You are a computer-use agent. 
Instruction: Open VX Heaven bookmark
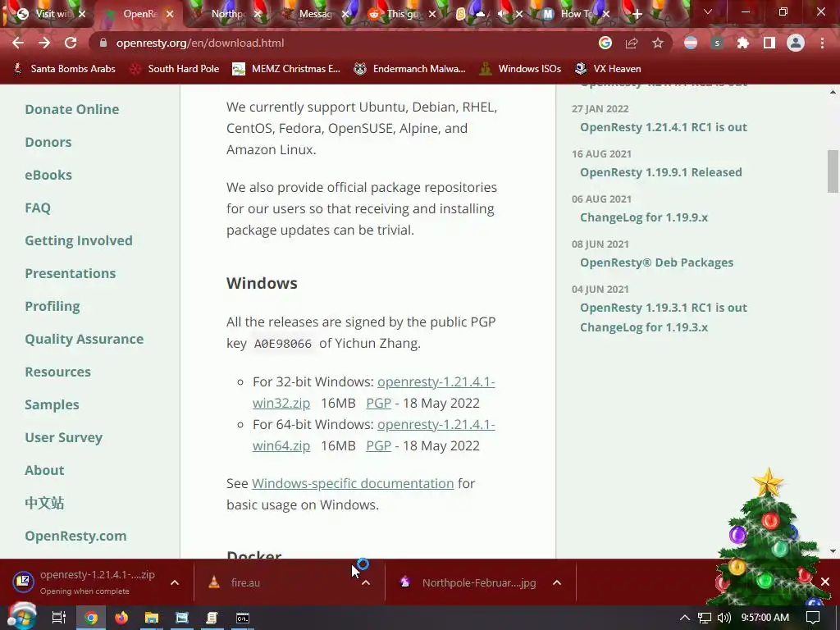pyautogui.click(x=608, y=69)
